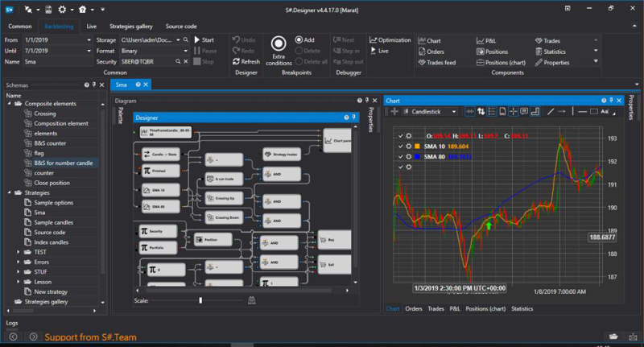Open the P&L tab below the chart

455,308
